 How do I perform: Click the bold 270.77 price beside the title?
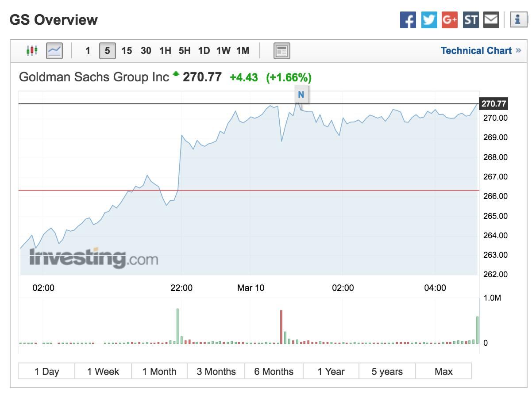pos(202,77)
